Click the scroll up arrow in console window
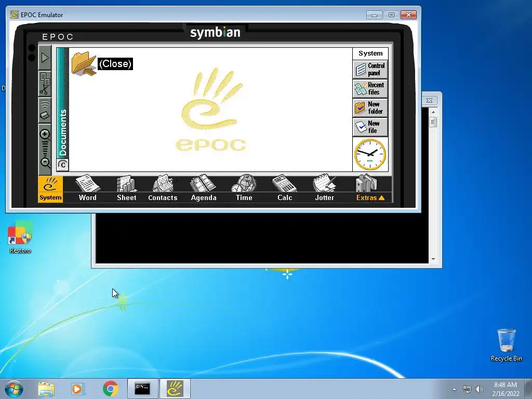 [433, 112]
